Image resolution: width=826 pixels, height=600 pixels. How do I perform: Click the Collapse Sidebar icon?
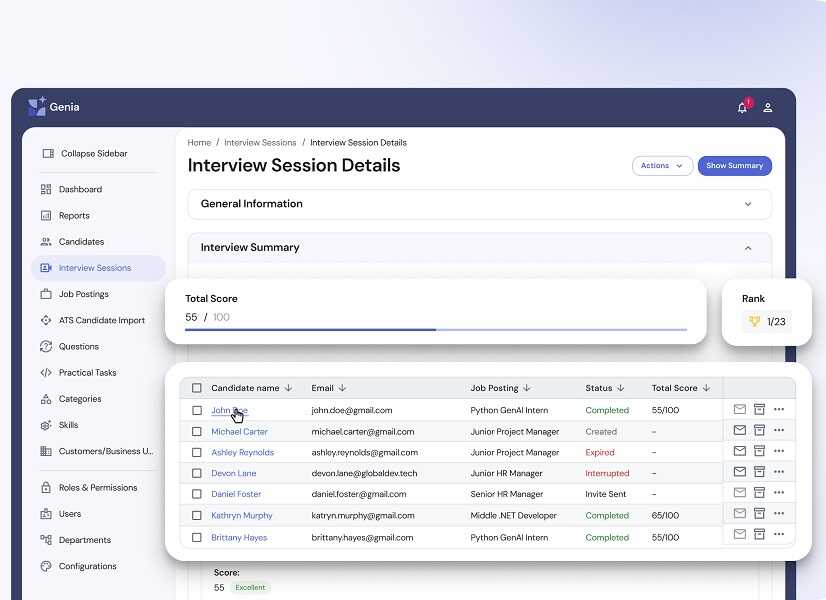(47, 154)
